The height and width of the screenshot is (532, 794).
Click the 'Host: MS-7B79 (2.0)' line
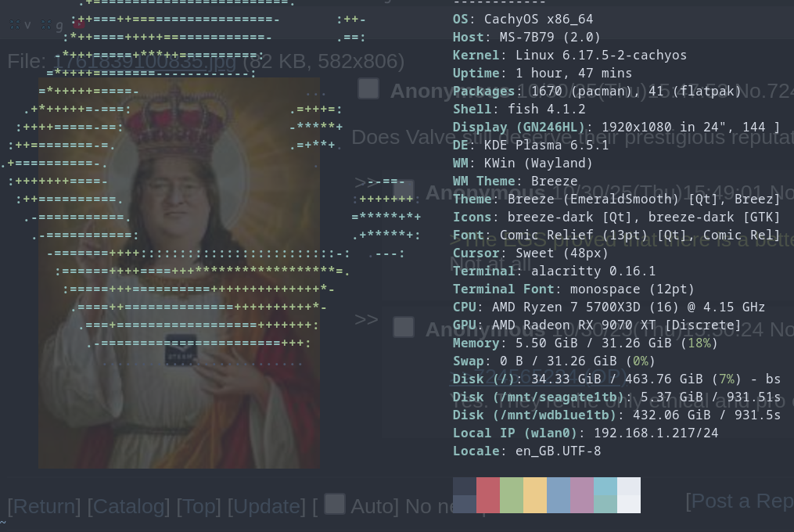526,38
